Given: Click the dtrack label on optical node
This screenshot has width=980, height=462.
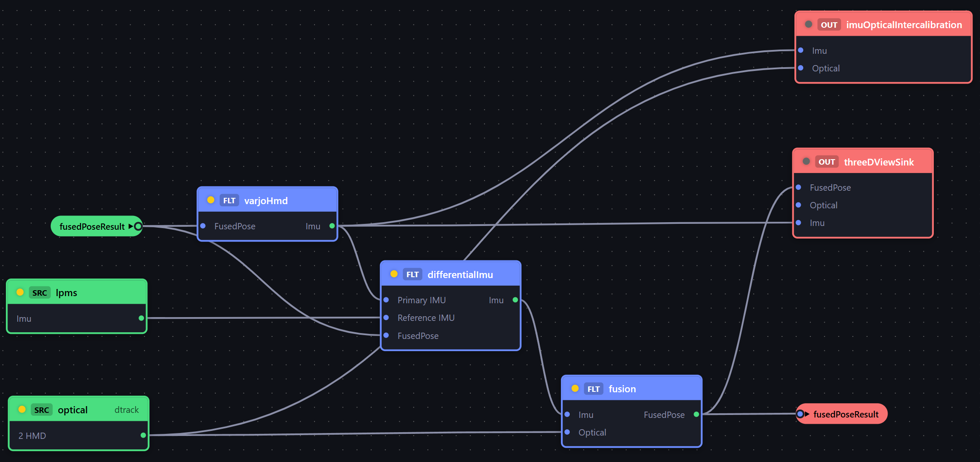Looking at the screenshot, I should coord(126,410).
